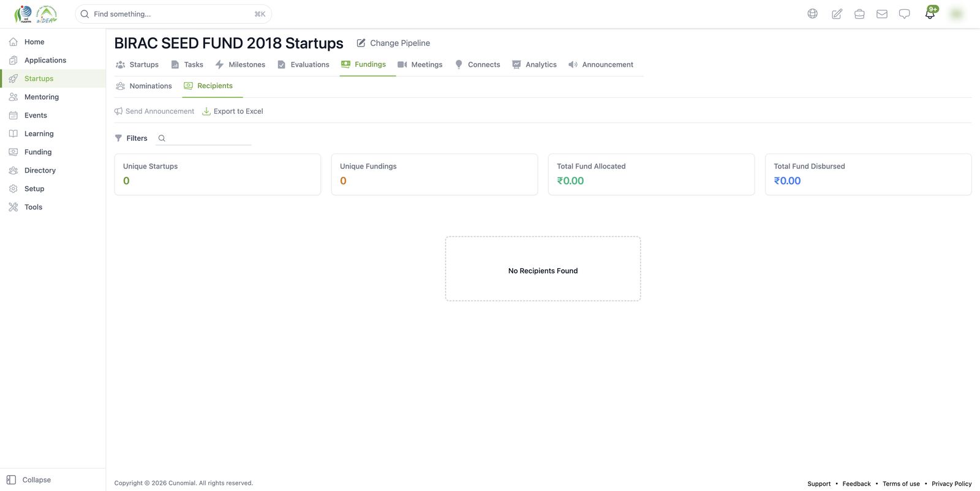980x491 pixels.
Task: Click the compose note icon in header
Action: (x=837, y=13)
